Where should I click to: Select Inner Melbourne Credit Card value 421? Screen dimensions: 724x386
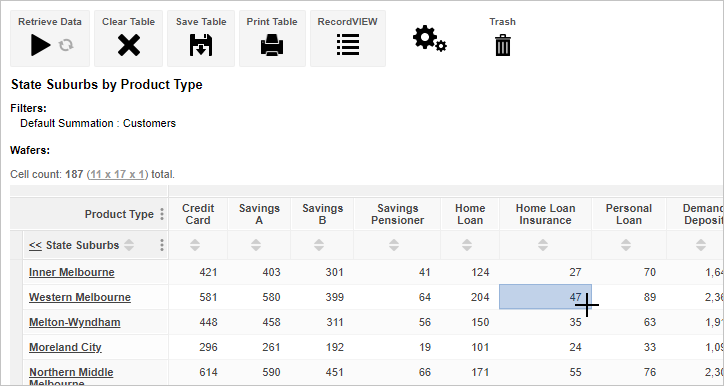(x=208, y=272)
